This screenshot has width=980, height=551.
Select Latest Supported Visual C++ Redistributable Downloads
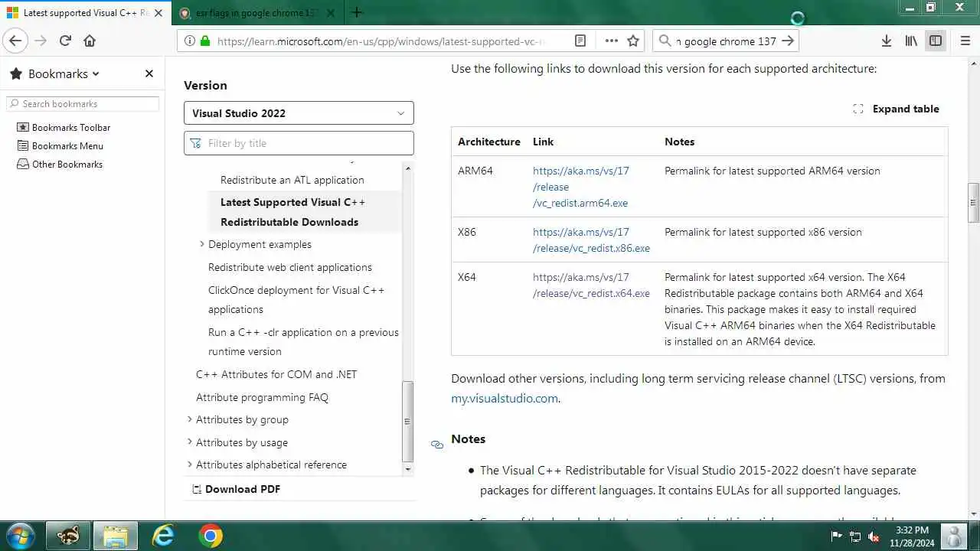tap(292, 212)
